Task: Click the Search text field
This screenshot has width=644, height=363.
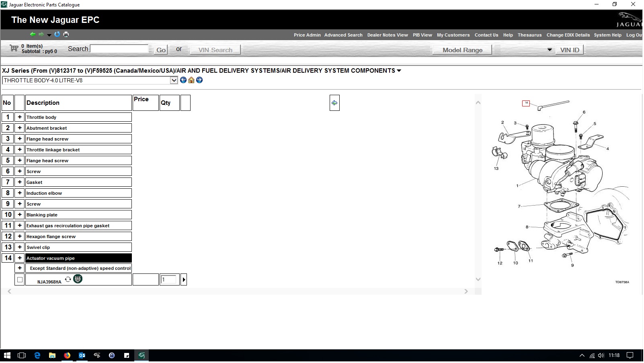Action: click(x=119, y=49)
